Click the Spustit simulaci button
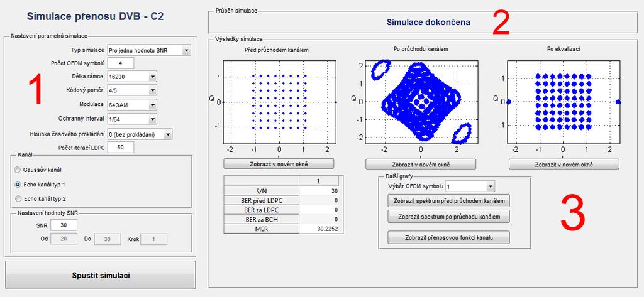644x297 pixels. (x=101, y=275)
